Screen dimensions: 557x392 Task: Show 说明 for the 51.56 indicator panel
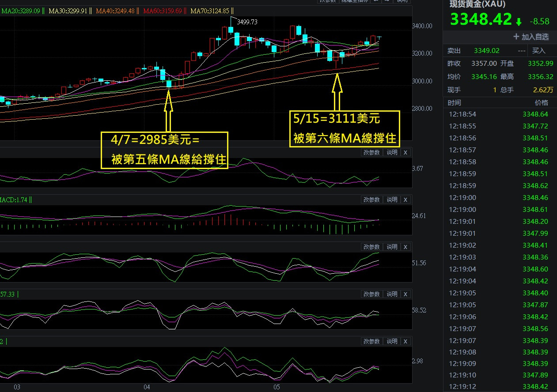coord(392,247)
